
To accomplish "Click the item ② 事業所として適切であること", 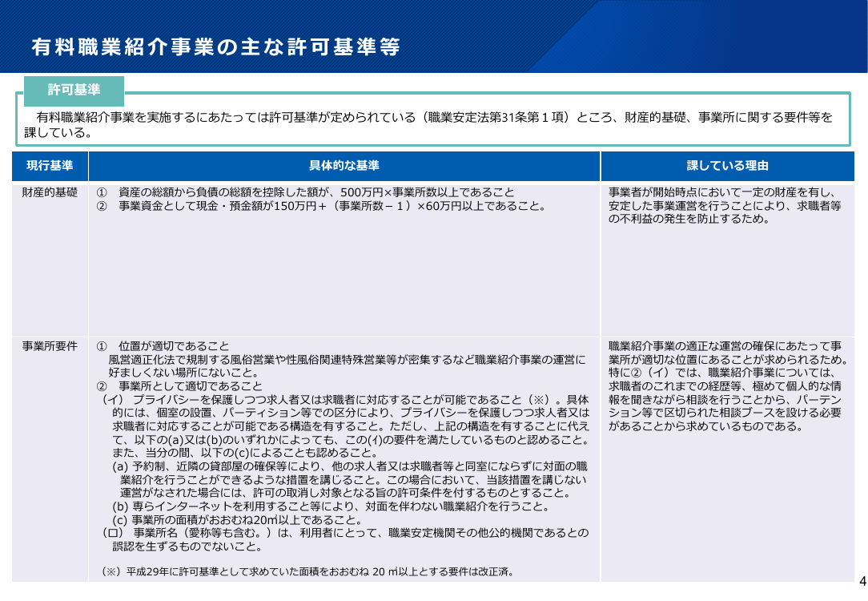I will coord(179,386).
